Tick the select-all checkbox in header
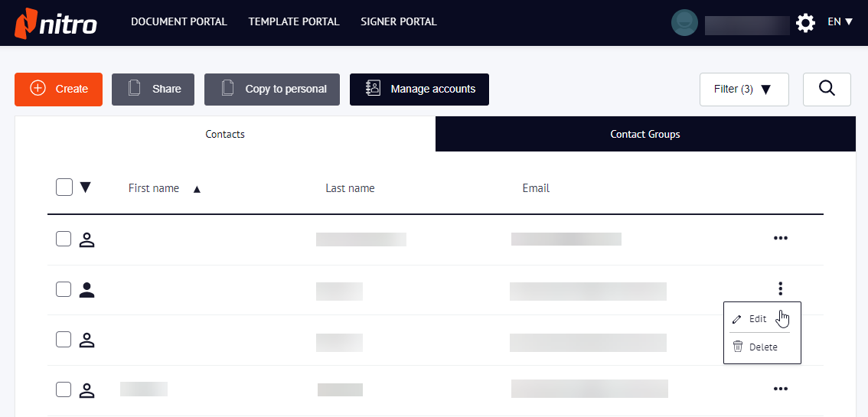 click(64, 187)
